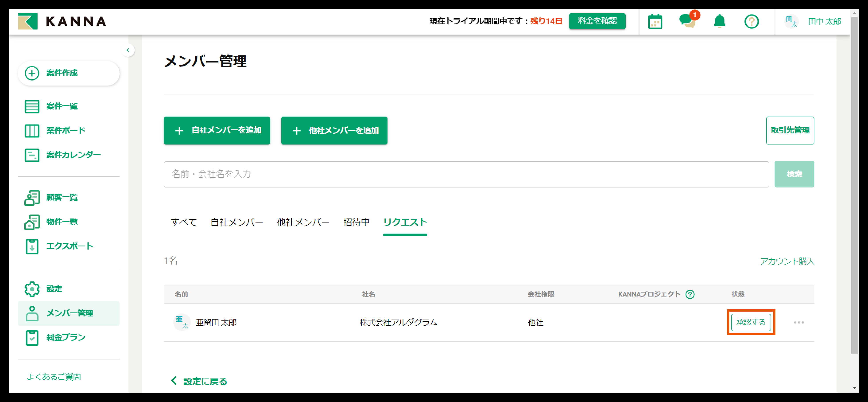This screenshot has width=868, height=402.
Task: Click the 検索 button
Action: [794, 174]
